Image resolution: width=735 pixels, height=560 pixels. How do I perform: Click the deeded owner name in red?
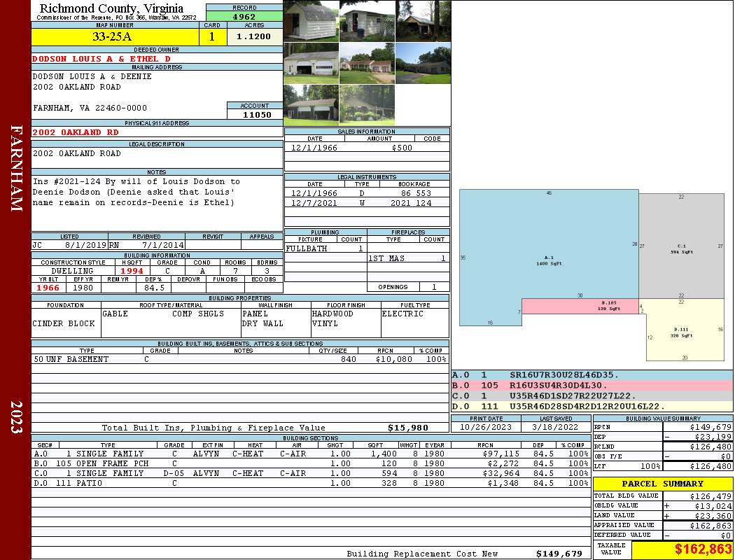click(101, 59)
